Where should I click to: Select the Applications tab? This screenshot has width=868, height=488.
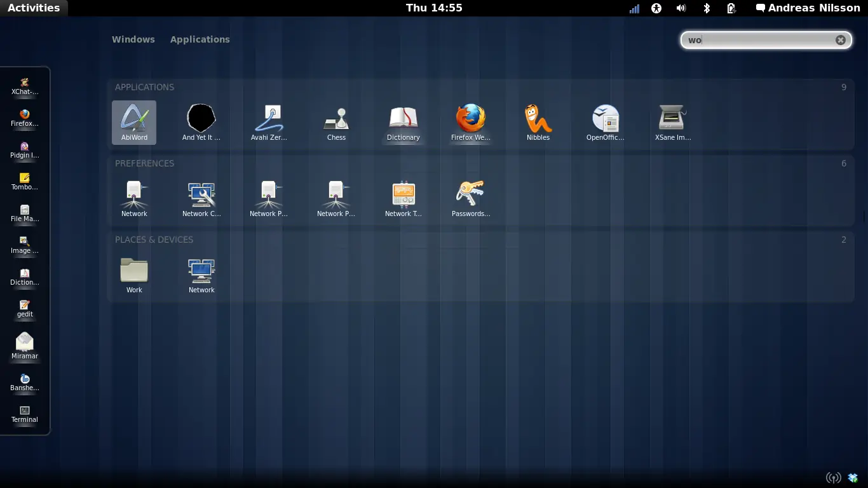click(x=200, y=39)
